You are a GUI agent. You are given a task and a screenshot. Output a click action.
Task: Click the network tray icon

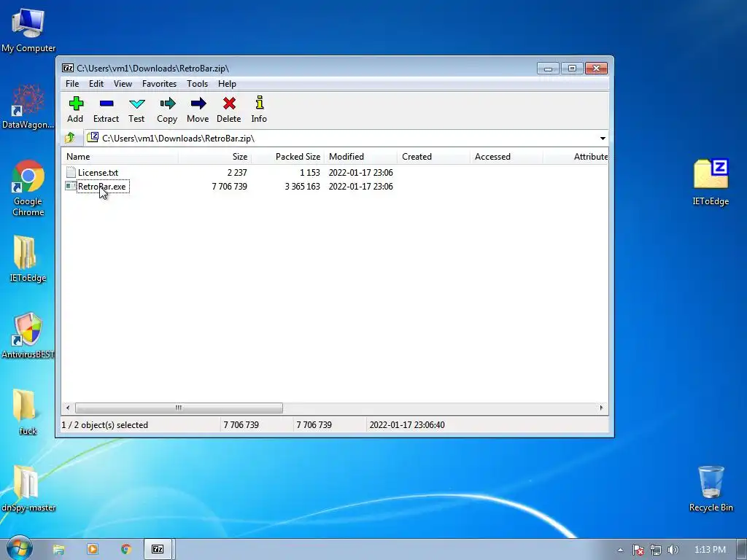click(x=656, y=550)
